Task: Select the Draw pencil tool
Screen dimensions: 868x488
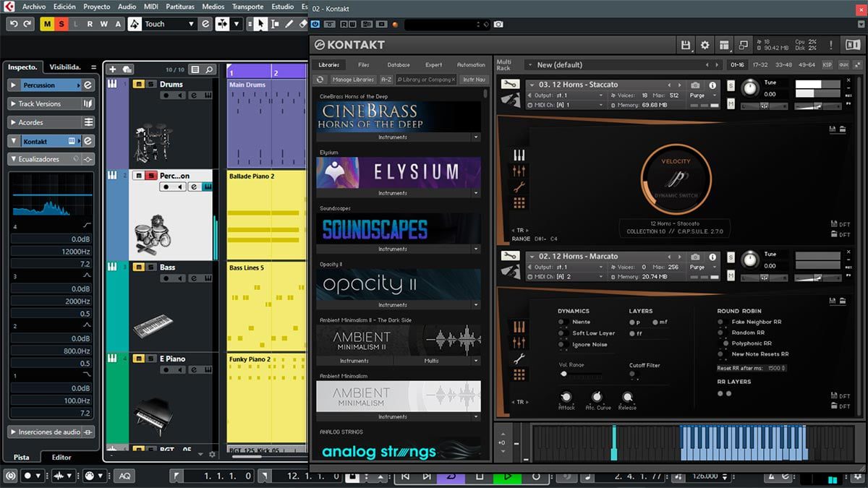Action: tap(289, 24)
